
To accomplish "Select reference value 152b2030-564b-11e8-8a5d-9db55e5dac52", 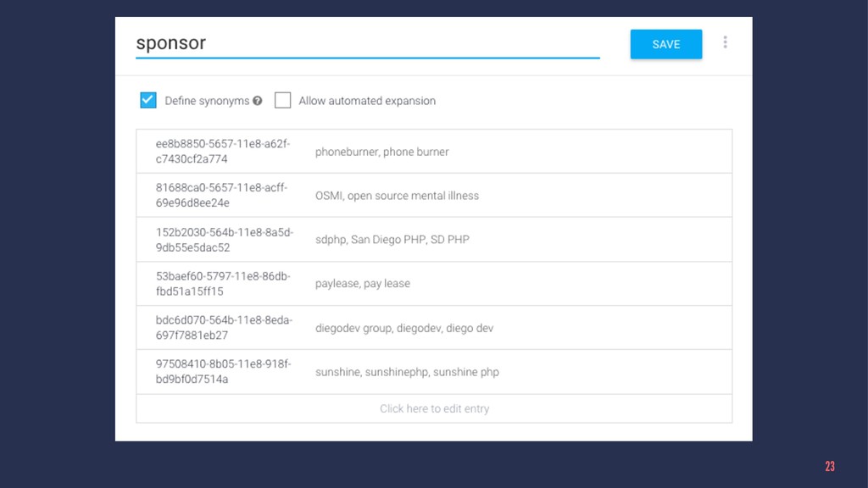I will coord(224,240).
